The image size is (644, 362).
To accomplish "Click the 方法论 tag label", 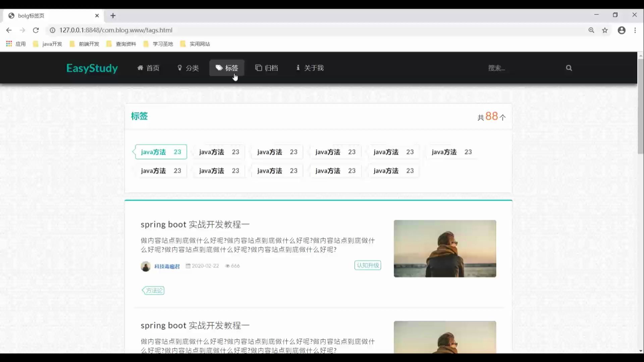I will tap(153, 291).
